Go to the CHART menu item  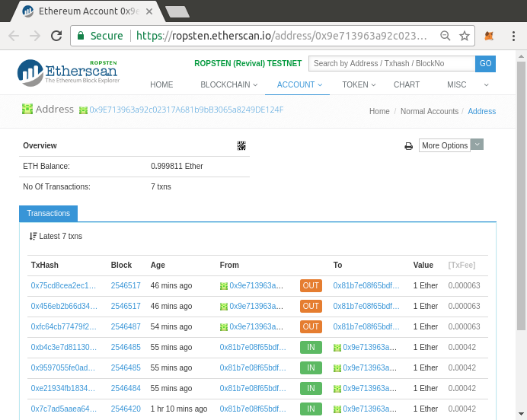click(x=407, y=84)
